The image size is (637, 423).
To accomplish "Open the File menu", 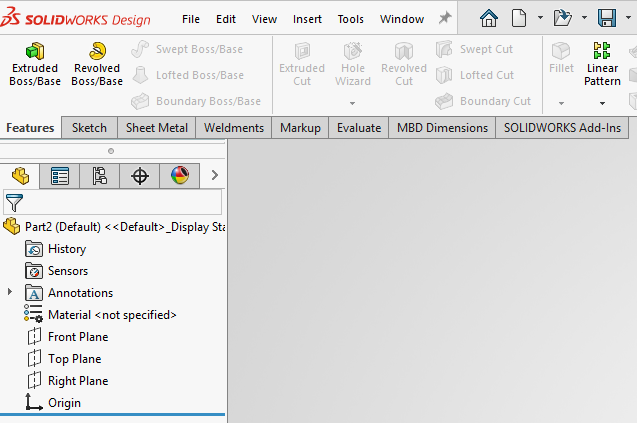I will pyautogui.click(x=191, y=19).
